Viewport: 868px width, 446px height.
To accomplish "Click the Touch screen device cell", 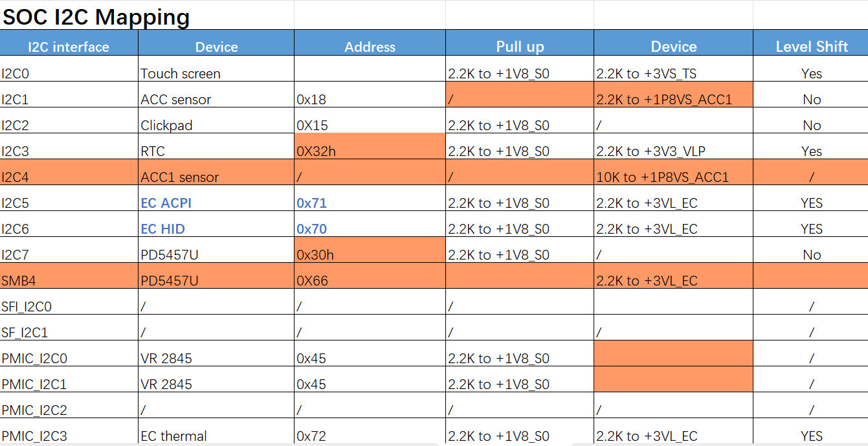I will click(216, 69).
